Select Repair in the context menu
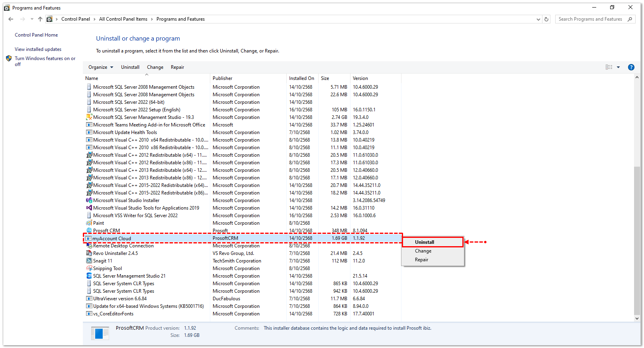 point(421,260)
